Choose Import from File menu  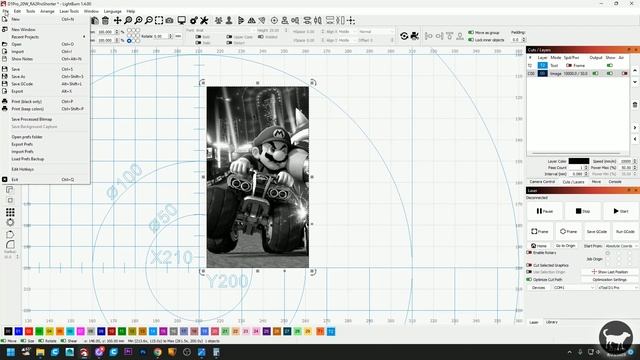pos(45,51)
